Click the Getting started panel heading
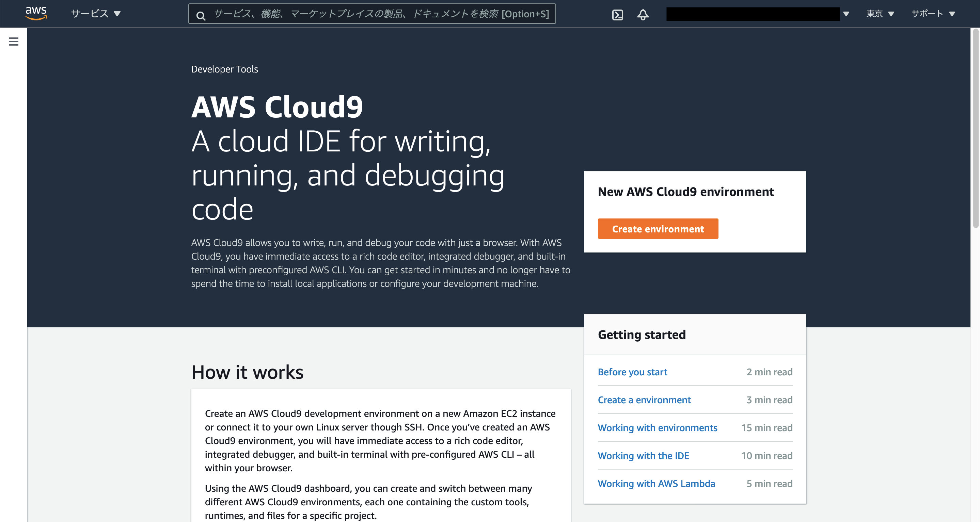The image size is (980, 522). (642, 335)
